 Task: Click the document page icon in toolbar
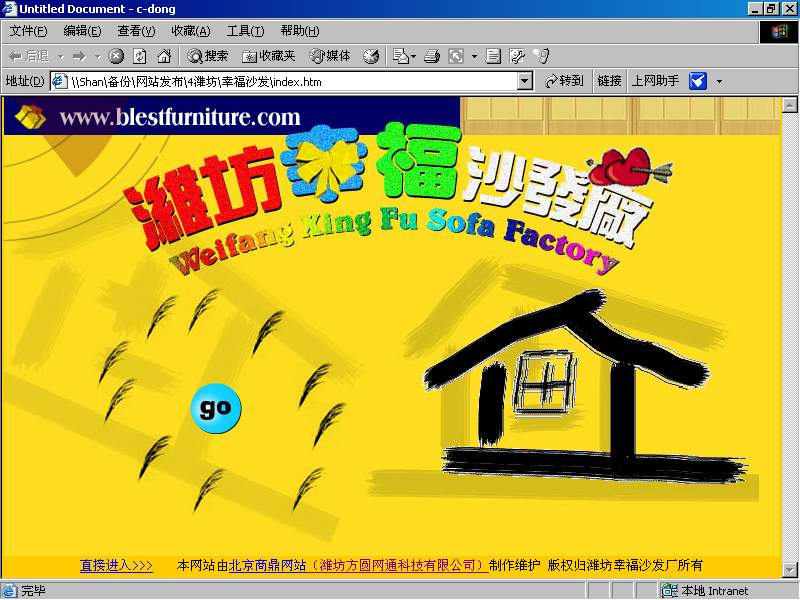493,56
